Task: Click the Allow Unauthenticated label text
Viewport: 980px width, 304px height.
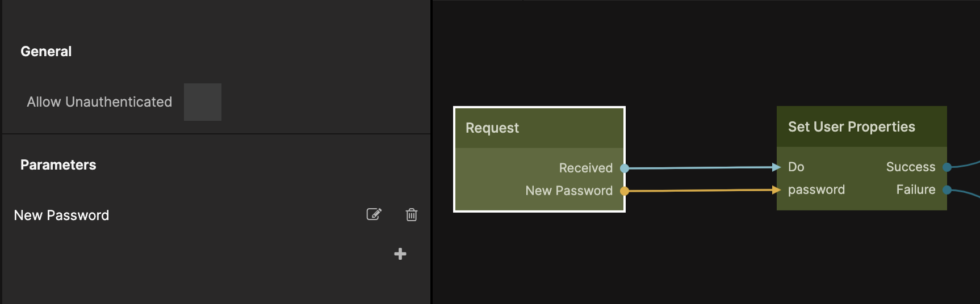Action: (x=99, y=102)
